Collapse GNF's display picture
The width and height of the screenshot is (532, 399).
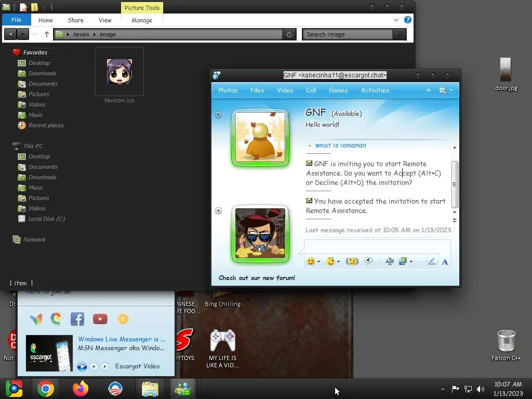tap(219, 115)
